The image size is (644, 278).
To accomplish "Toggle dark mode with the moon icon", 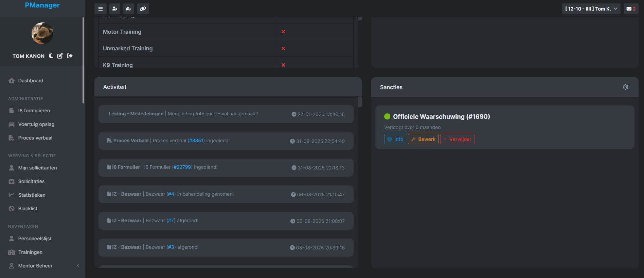I will point(51,56).
